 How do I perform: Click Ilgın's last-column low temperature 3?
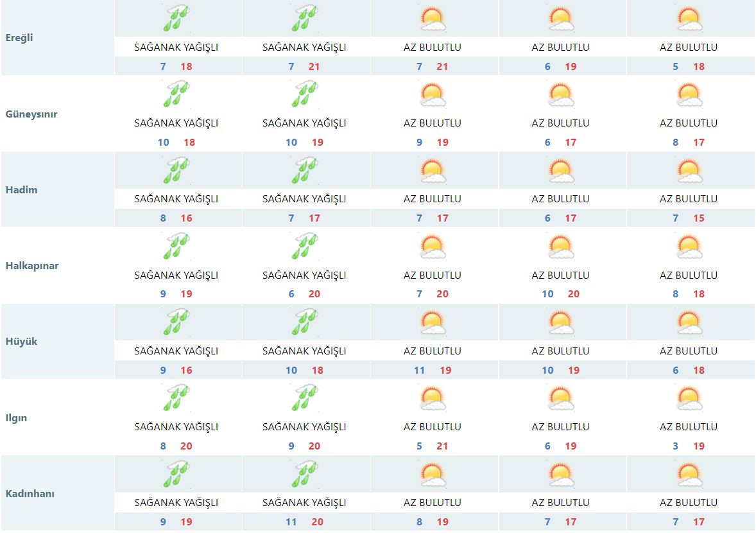(676, 446)
